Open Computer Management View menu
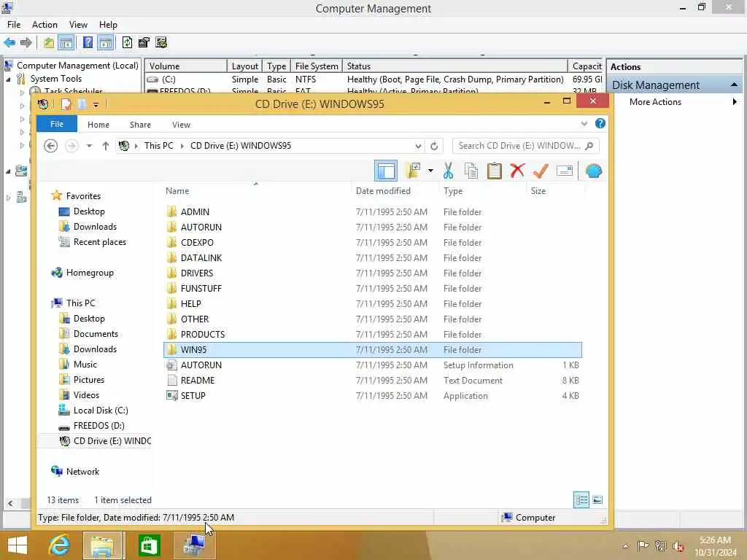This screenshot has width=747, height=560. (x=77, y=24)
